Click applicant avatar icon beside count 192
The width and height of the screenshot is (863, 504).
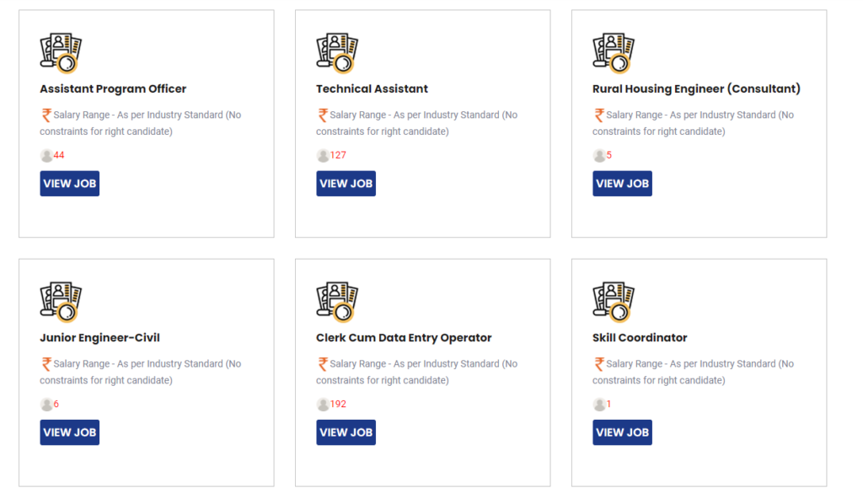point(323,405)
